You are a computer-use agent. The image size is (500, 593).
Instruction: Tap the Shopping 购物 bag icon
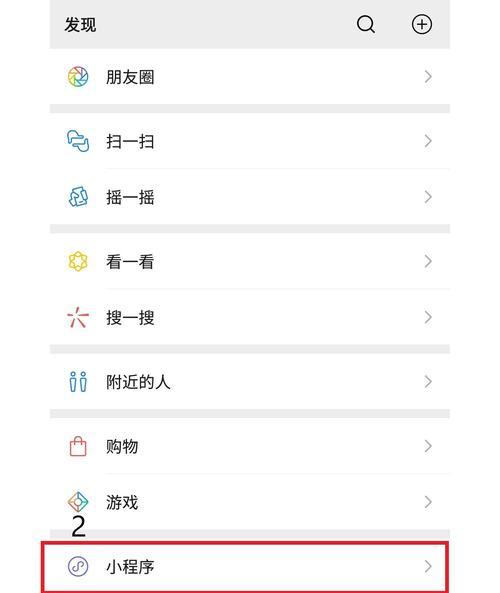point(78,446)
